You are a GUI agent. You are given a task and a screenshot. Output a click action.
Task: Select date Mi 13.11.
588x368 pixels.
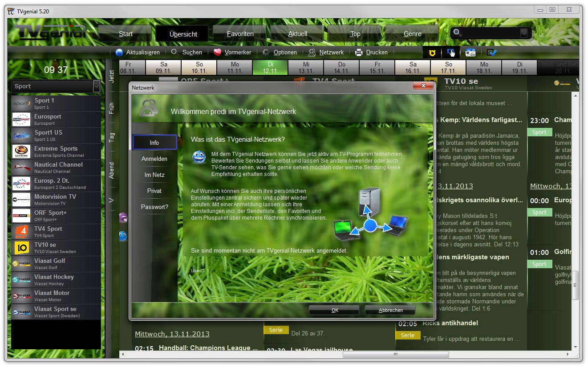pos(306,68)
